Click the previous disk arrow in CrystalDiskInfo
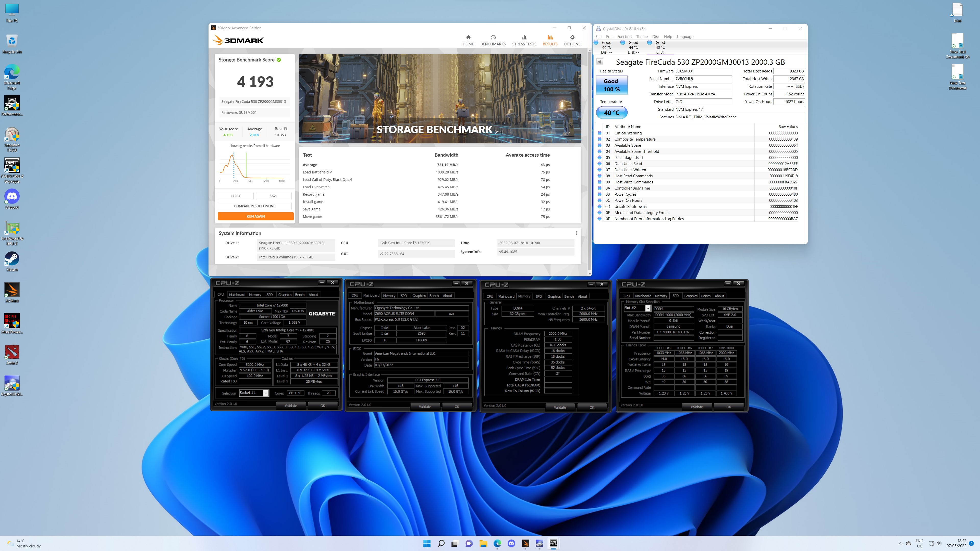 (599, 61)
